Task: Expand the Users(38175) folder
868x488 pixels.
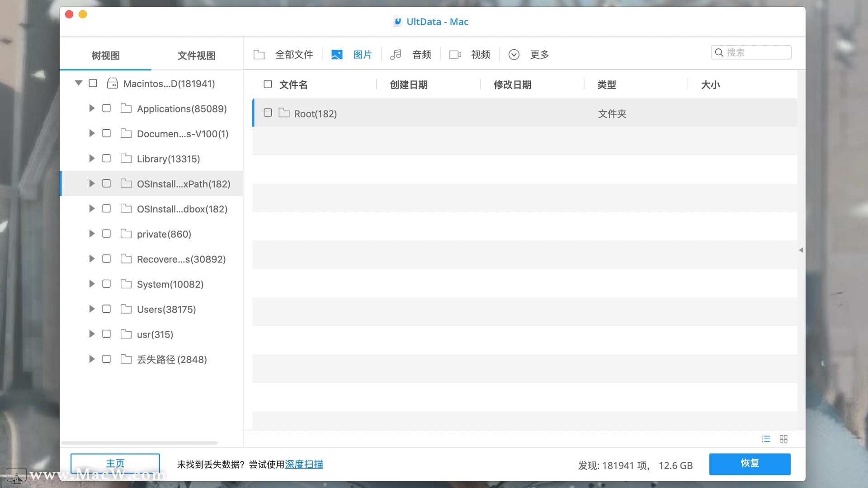Action: point(92,309)
